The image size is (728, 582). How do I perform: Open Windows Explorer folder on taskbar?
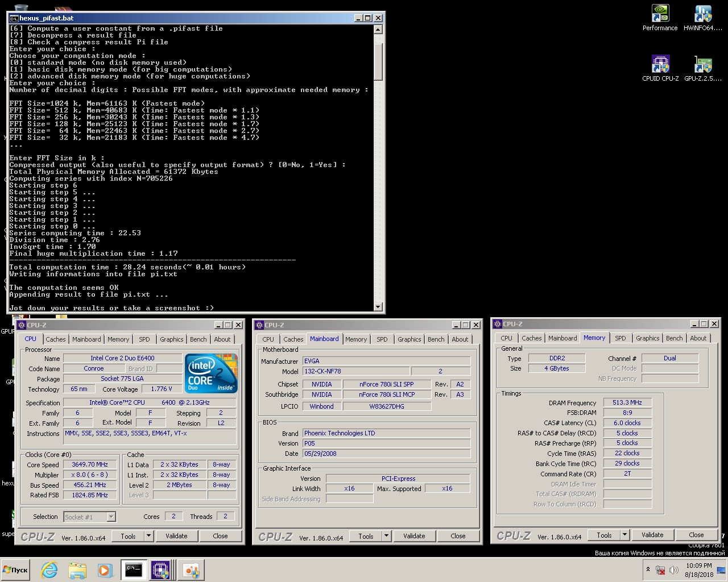click(77, 570)
